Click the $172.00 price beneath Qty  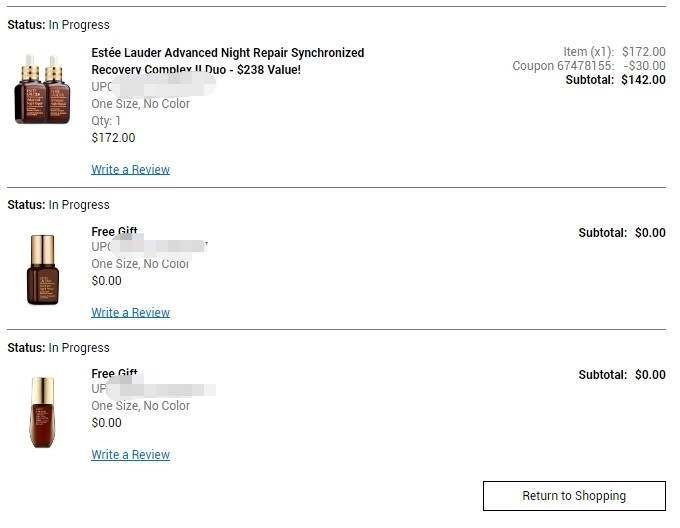113,138
